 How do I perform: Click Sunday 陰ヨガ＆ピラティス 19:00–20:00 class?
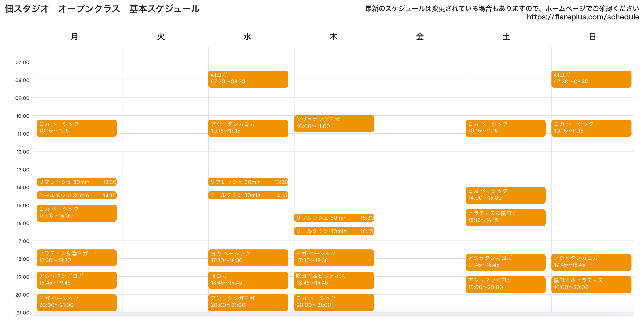[x=591, y=284]
